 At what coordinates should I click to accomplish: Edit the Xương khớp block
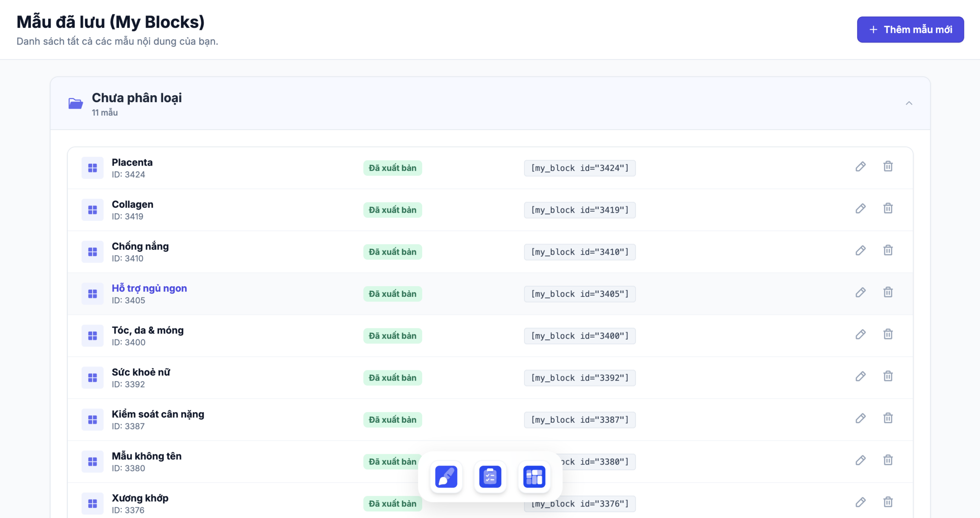[x=861, y=502]
